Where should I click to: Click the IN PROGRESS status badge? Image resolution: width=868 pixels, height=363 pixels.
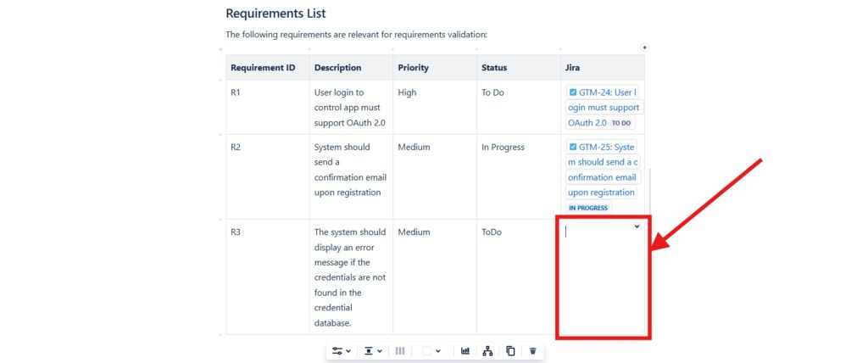(x=587, y=208)
